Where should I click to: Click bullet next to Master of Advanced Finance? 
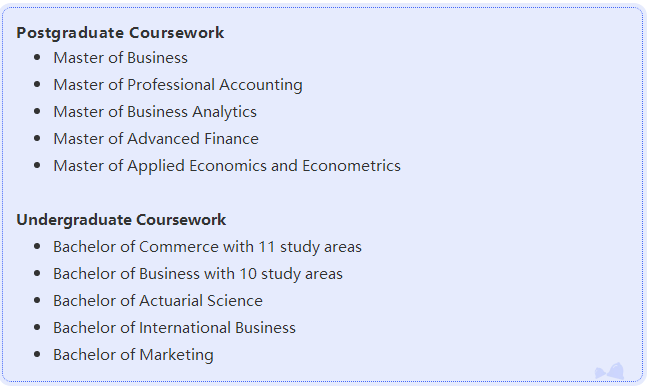pos(37,138)
